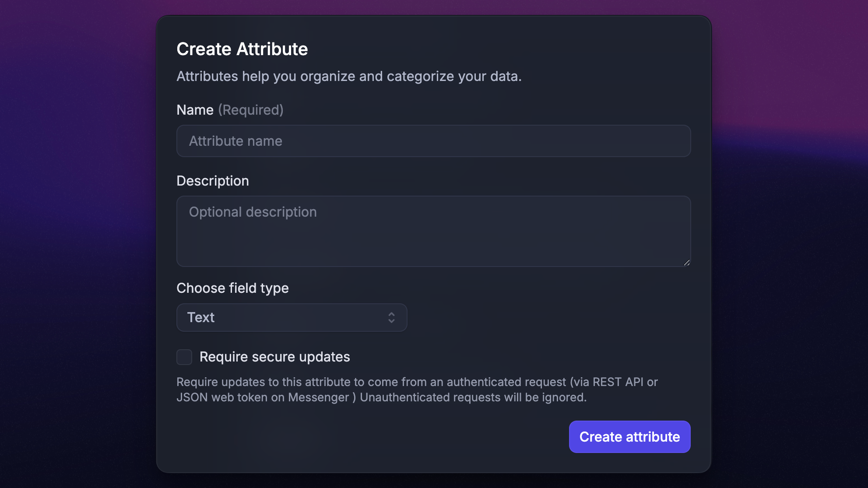This screenshot has width=868, height=488.
Task: Click the Create Attribute dialog heading
Action: [242, 49]
